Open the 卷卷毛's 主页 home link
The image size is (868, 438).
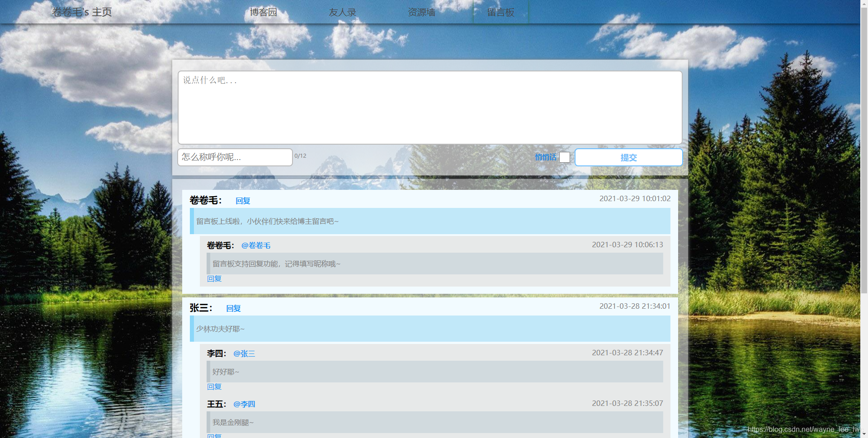coord(82,12)
